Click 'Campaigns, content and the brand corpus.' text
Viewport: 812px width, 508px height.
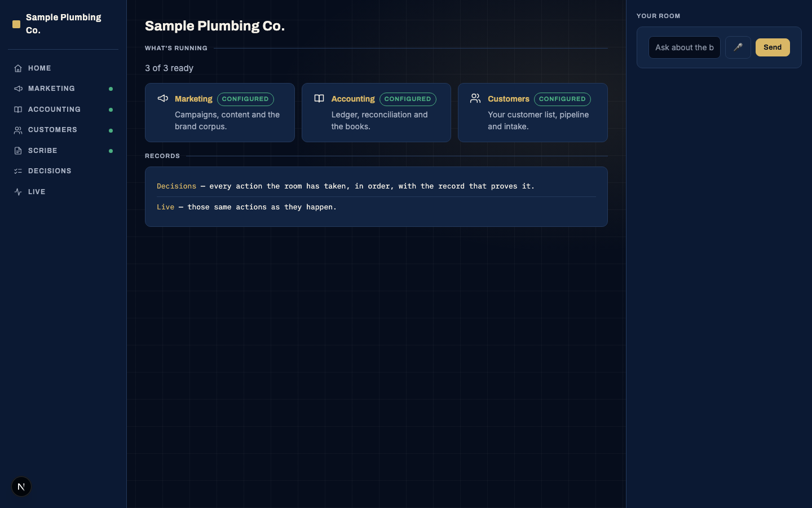(227, 121)
